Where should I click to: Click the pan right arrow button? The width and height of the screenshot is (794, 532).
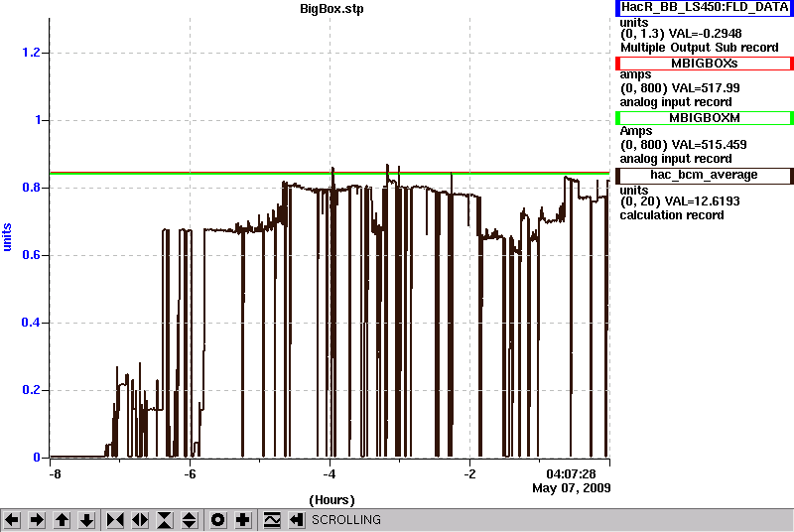(37, 520)
